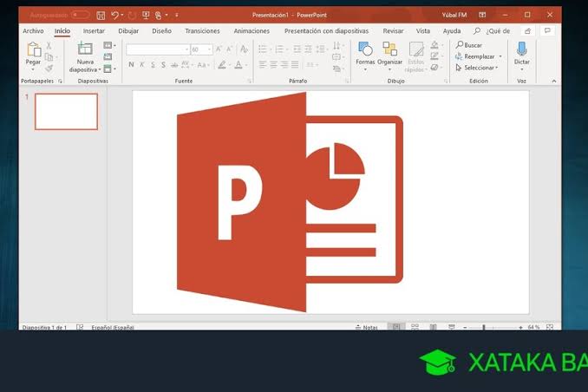Undo the last action
Viewport: 588px width, 392px height.
pyautogui.click(x=114, y=15)
